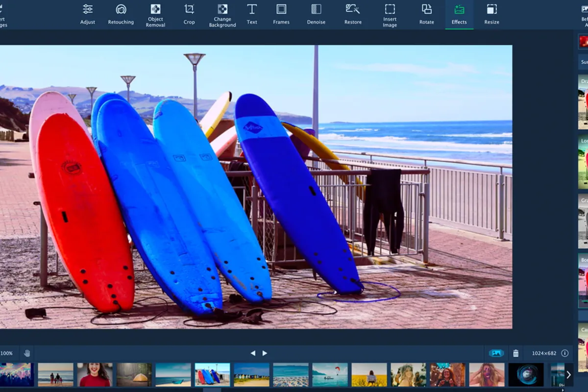Open the Object Removal tool
Screen dimensions: 588x392
click(x=155, y=15)
